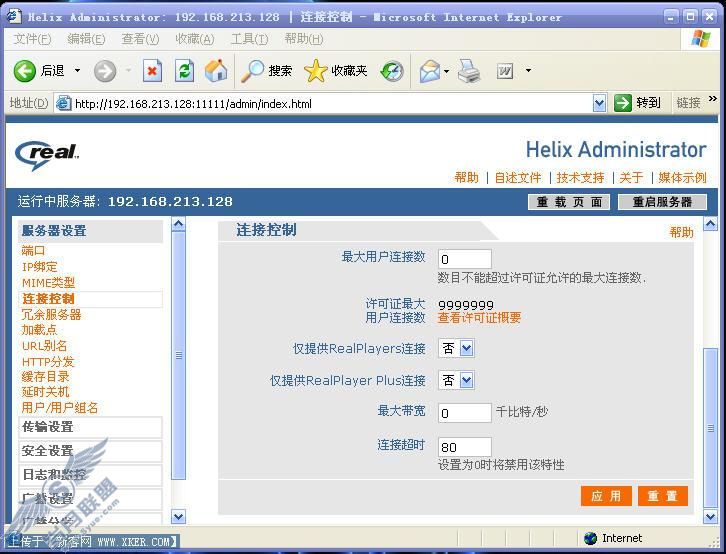The image size is (726, 554).
Task: Open the Mail button dropdown arrow
Action: pos(446,71)
